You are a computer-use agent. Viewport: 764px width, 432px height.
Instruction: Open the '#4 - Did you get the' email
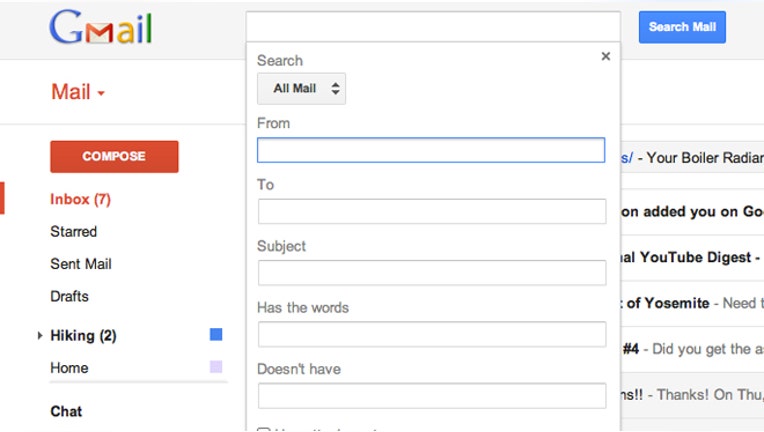click(692, 349)
